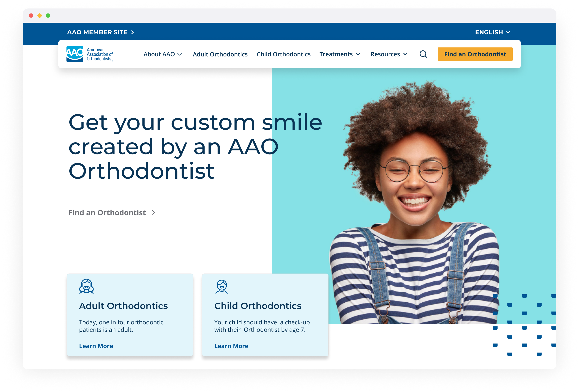Select the child face icon
The height and width of the screenshot is (392, 579).
point(222,286)
